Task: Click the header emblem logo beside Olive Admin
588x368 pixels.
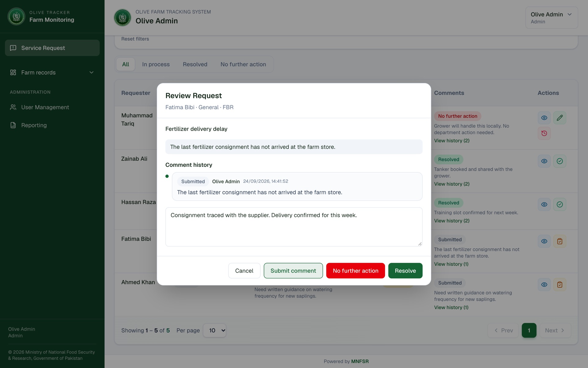Action: tap(123, 17)
